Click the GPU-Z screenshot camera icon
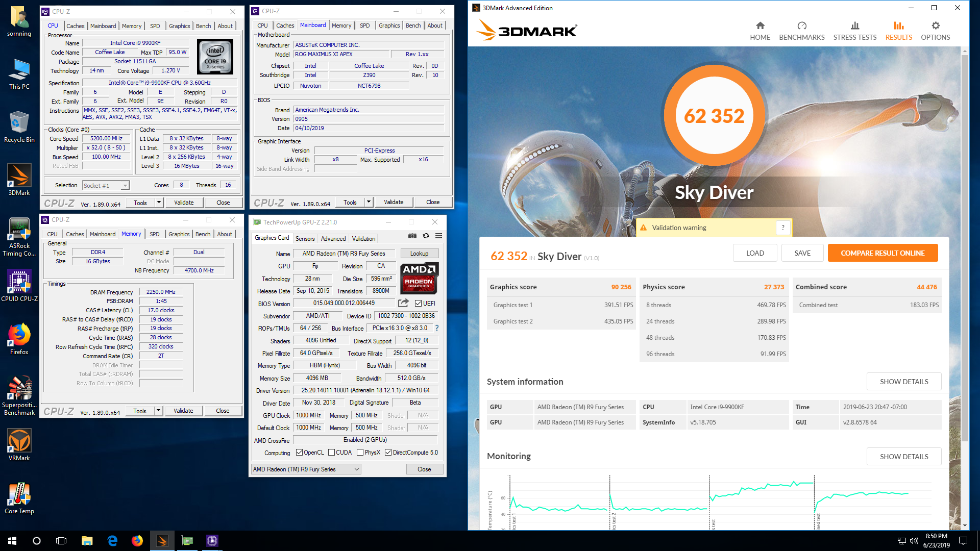 pyautogui.click(x=412, y=236)
